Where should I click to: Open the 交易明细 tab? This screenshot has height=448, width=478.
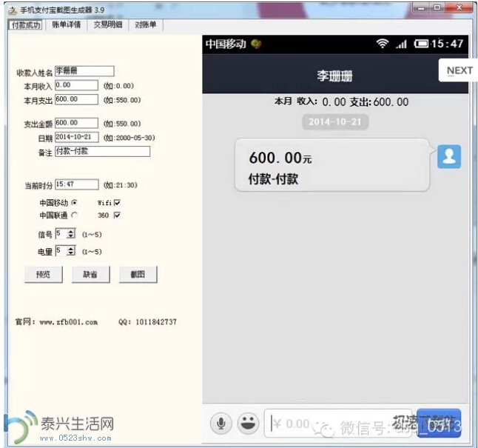(x=107, y=24)
